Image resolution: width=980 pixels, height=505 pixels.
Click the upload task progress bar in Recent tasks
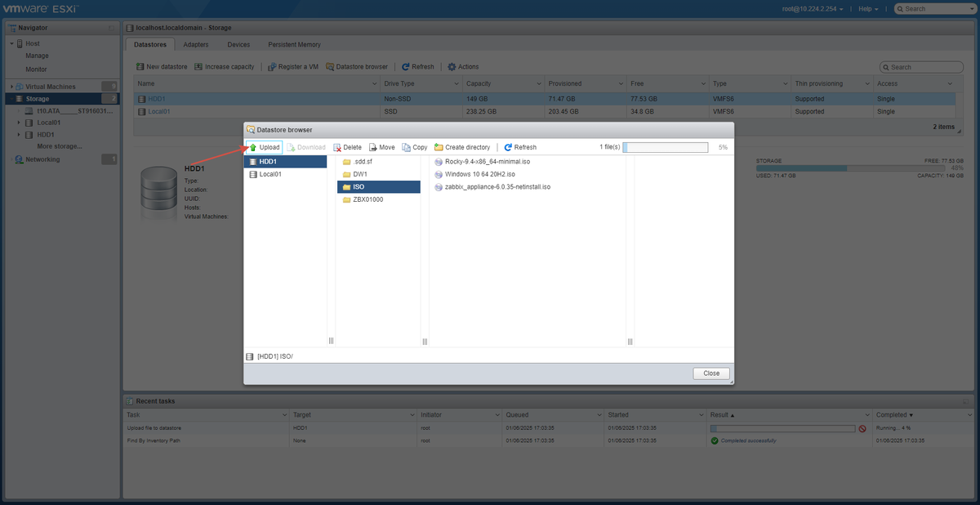[782, 428]
